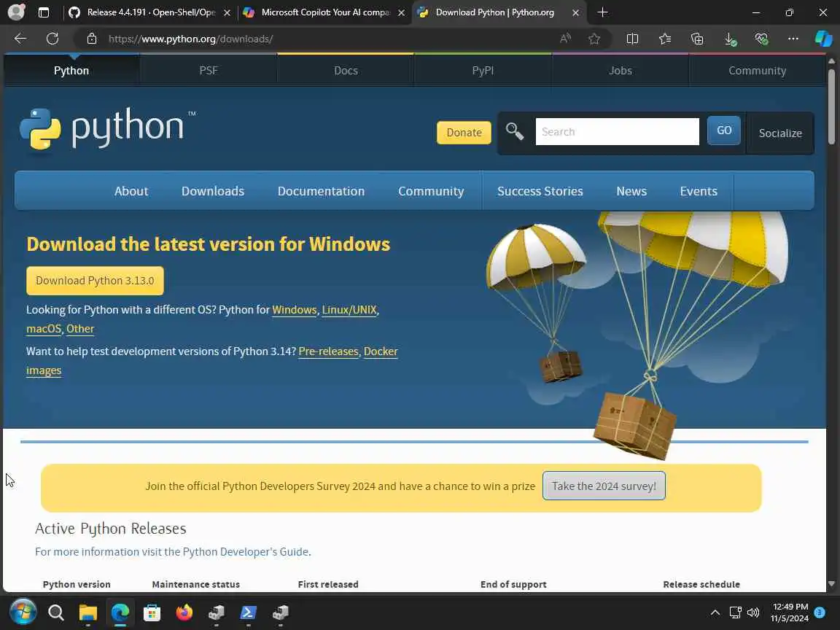
Task: Open File Explorer from taskbar
Action: [x=87, y=612]
